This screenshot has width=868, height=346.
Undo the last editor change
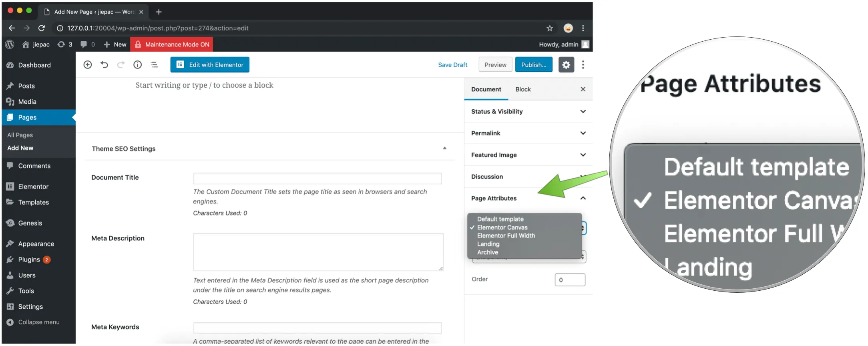(104, 64)
